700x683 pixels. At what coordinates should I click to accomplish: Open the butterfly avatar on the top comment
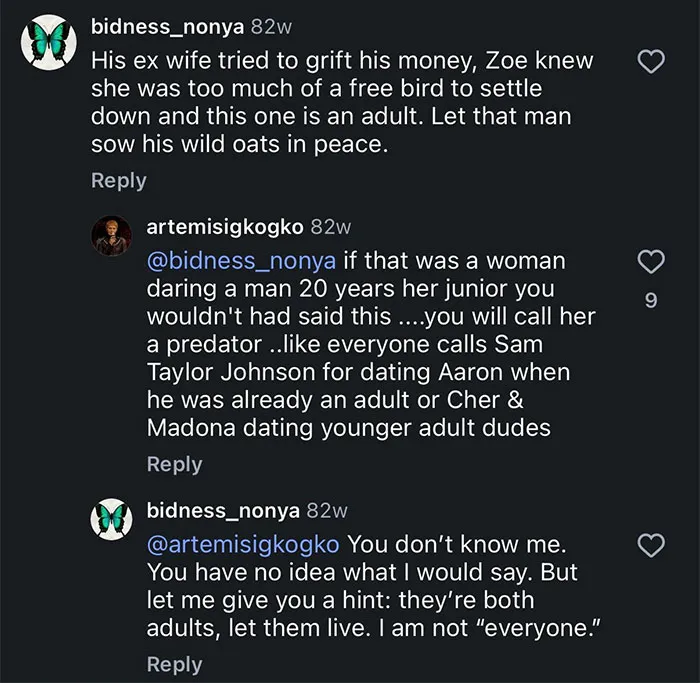49,42
